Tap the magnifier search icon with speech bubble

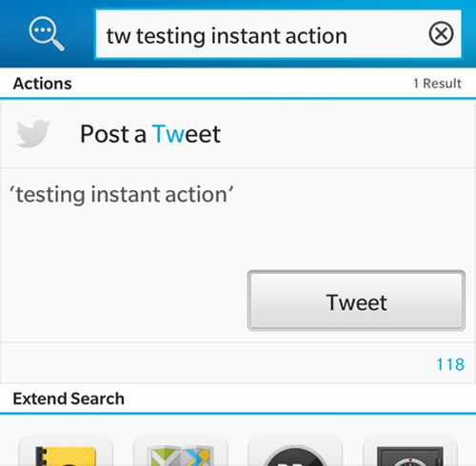(x=47, y=33)
